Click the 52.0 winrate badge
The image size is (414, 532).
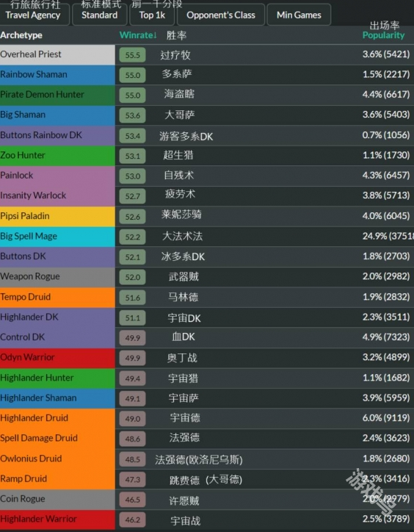133,277
